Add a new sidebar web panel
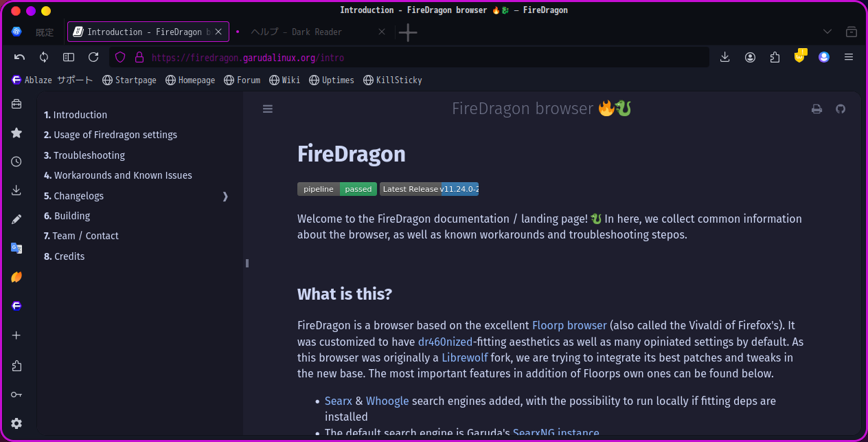 (16, 335)
